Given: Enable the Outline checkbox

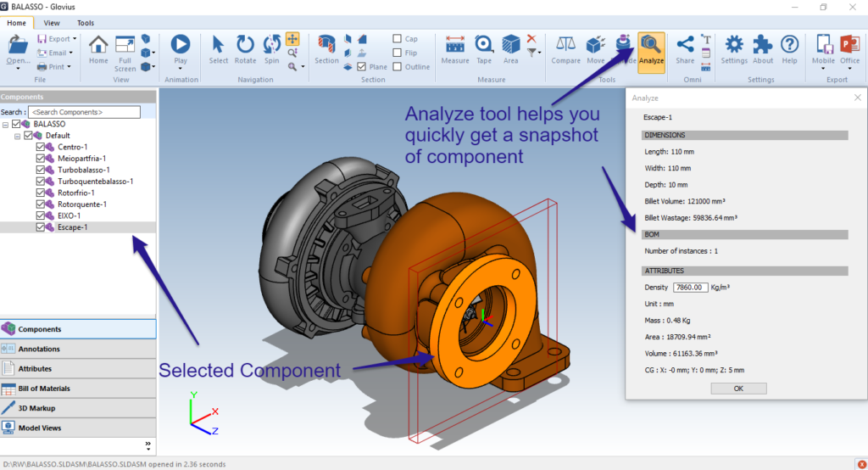Looking at the screenshot, I should 397,66.
